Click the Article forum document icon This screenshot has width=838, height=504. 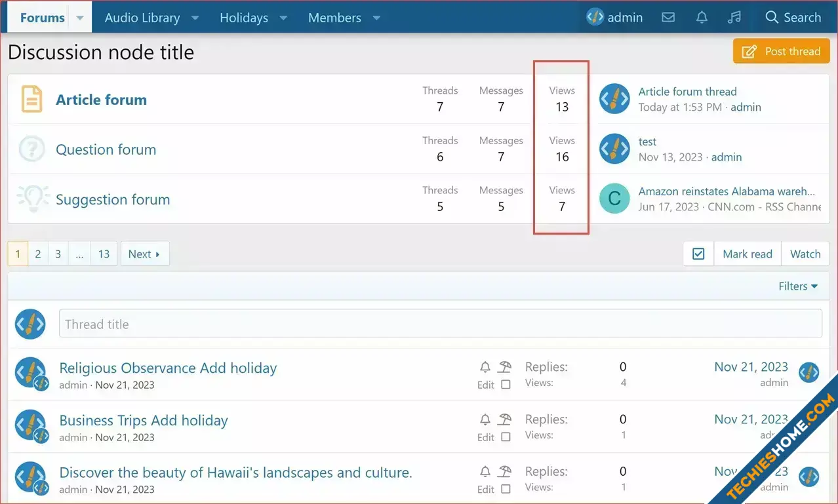click(x=31, y=99)
